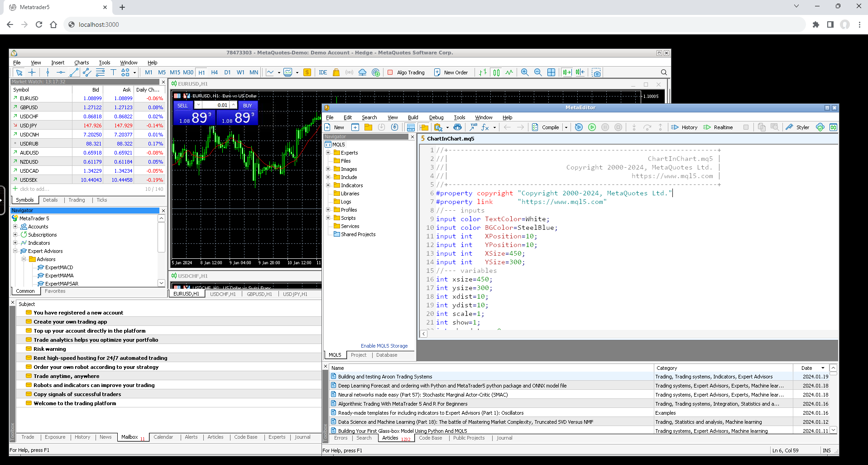Take a chart screenshot with camera icon

(596, 73)
